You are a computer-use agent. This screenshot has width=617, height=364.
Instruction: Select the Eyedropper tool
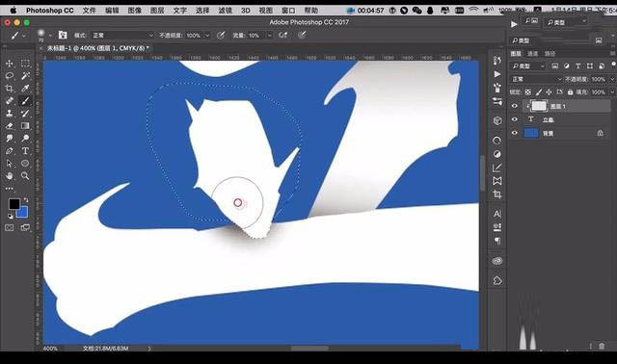point(25,88)
